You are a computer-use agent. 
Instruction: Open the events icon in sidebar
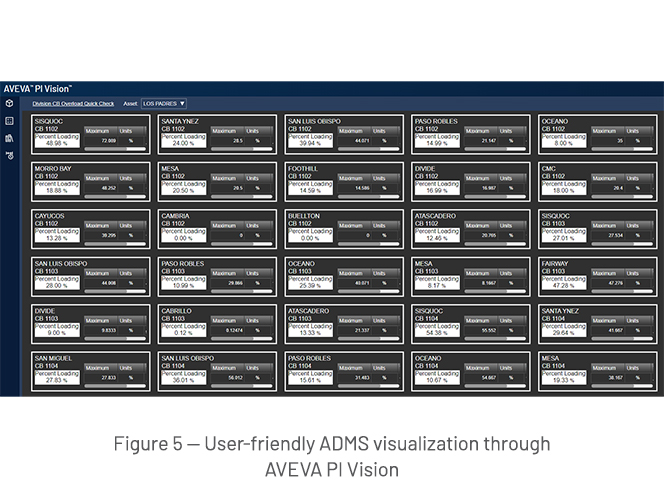click(9, 155)
